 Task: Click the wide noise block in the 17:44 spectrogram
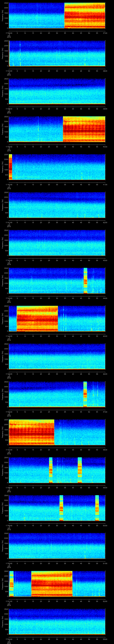37,318
